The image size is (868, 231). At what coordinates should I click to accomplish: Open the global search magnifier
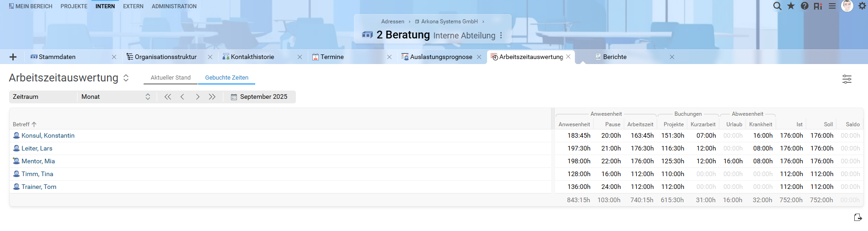tap(777, 6)
